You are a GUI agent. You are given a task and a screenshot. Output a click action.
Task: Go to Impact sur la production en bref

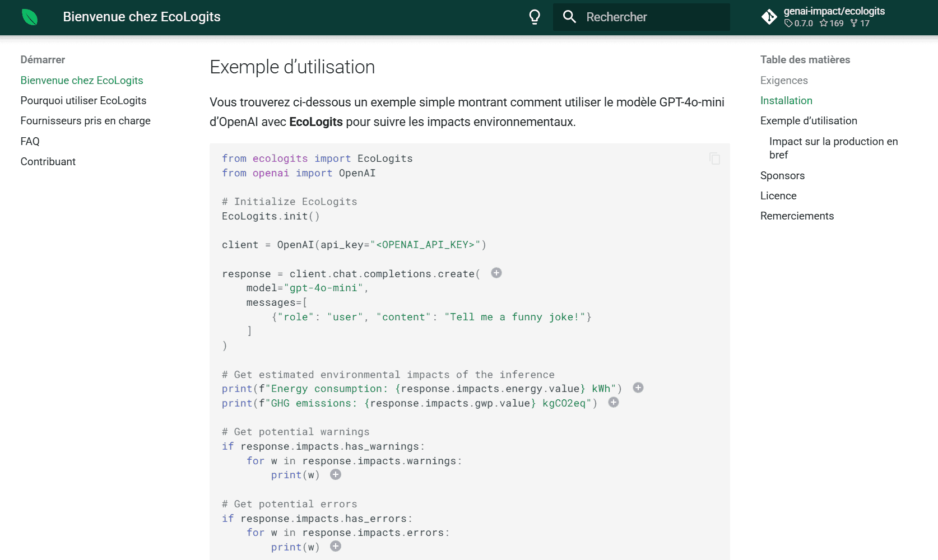pos(833,148)
